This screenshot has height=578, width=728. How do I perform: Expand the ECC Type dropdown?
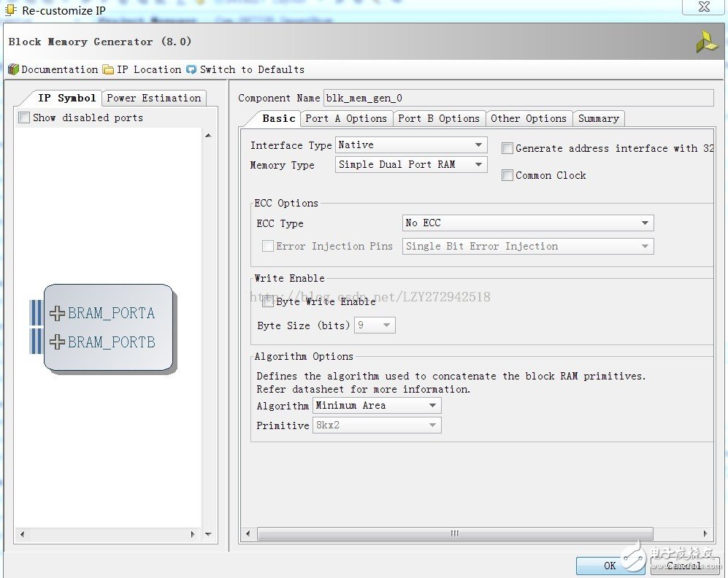pyautogui.click(x=528, y=223)
